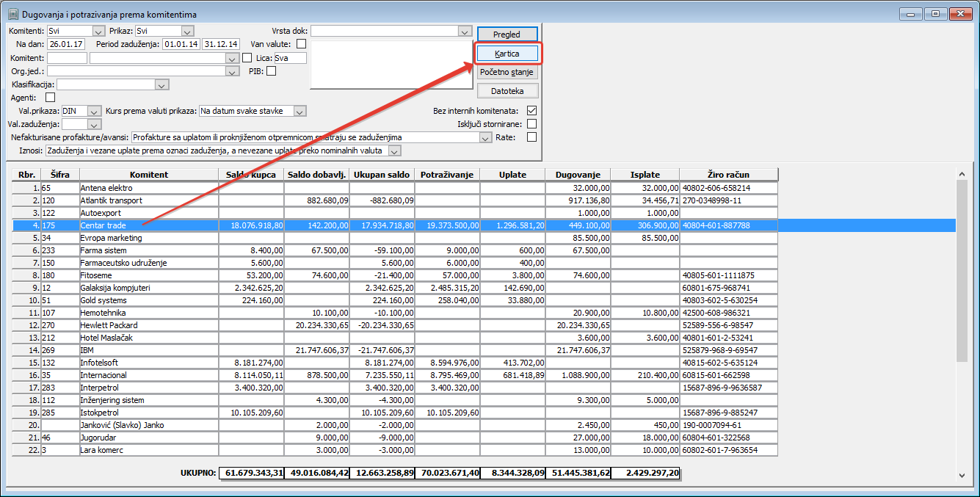The width and height of the screenshot is (980, 497).
Task: Click the Početno stanje button
Action: 507,73
